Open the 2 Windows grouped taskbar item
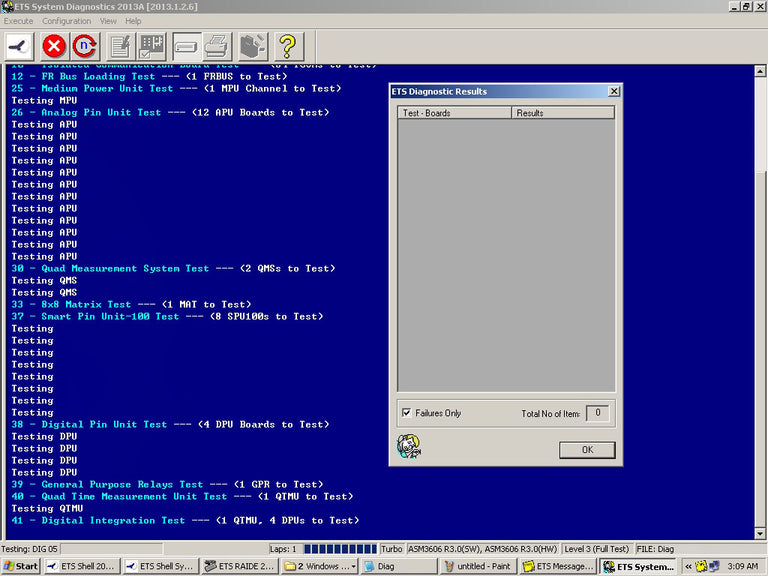 320,566
